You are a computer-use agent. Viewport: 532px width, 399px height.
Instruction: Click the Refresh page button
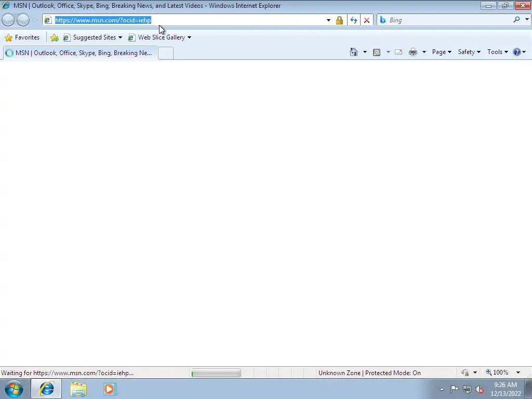pyautogui.click(x=353, y=20)
